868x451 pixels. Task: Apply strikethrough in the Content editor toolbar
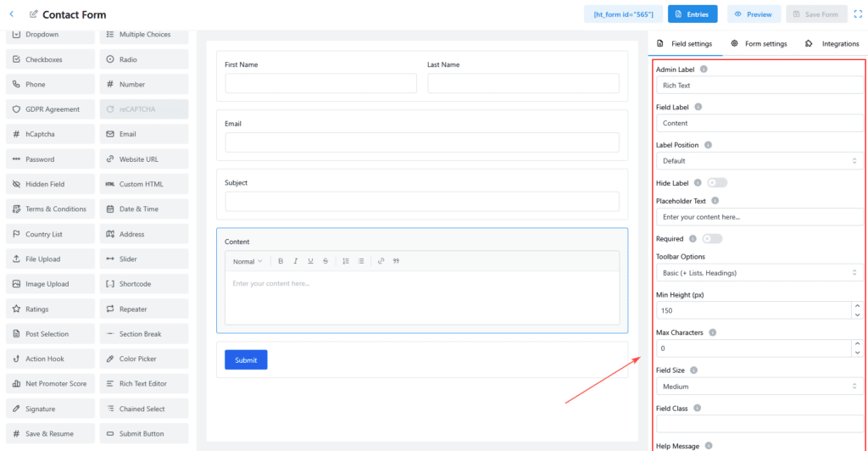pos(325,261)
